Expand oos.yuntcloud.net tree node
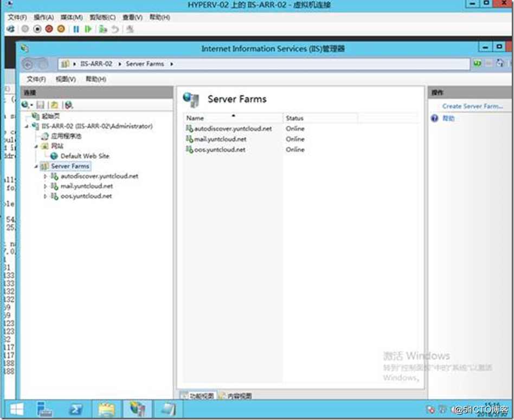514x420 pixels. pyautogui.click(x=45, y=197)
